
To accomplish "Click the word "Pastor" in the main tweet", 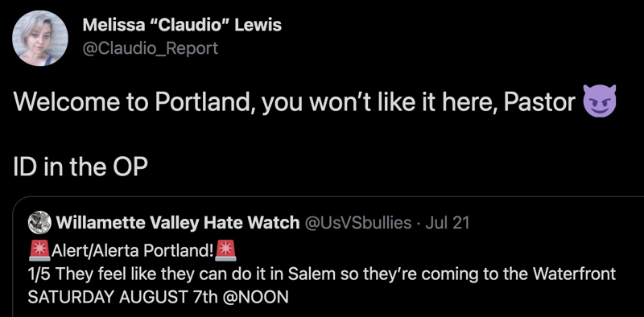I will (539, 102).
